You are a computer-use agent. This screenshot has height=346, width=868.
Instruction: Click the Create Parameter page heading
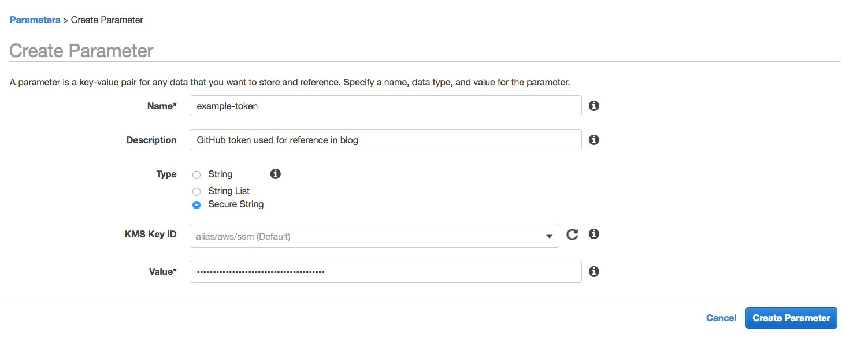(81, 51)
